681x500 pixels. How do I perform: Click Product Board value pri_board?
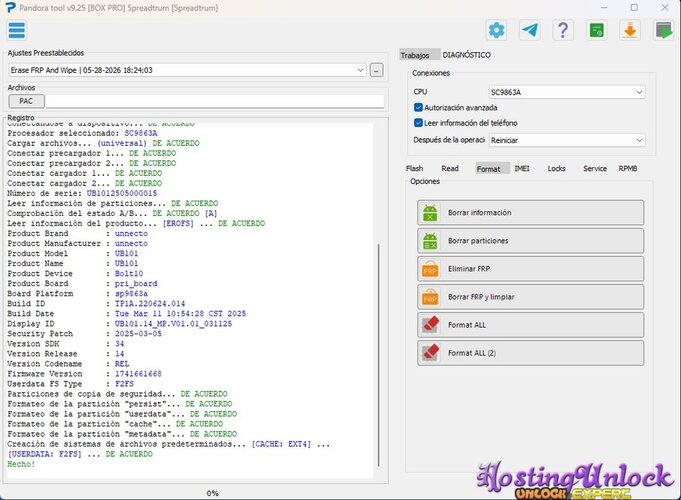(x=136, y=284)
